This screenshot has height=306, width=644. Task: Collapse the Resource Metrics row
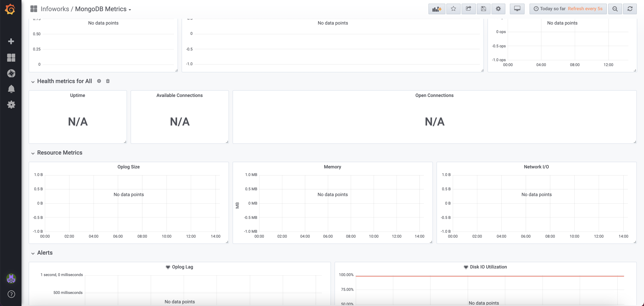coord(33,153)
